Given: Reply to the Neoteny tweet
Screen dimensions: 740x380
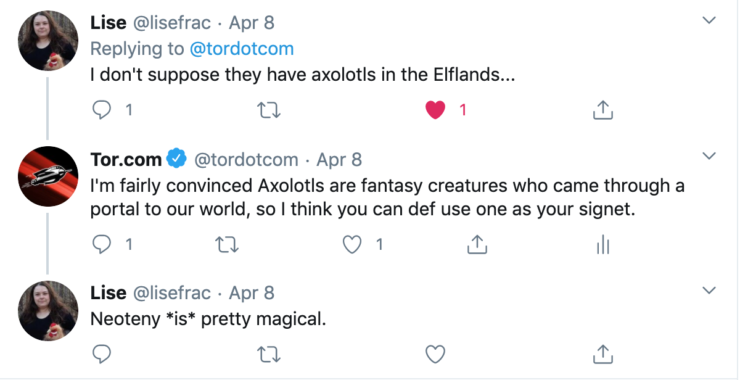Looking at the screenshot, I should coord(101,354).
